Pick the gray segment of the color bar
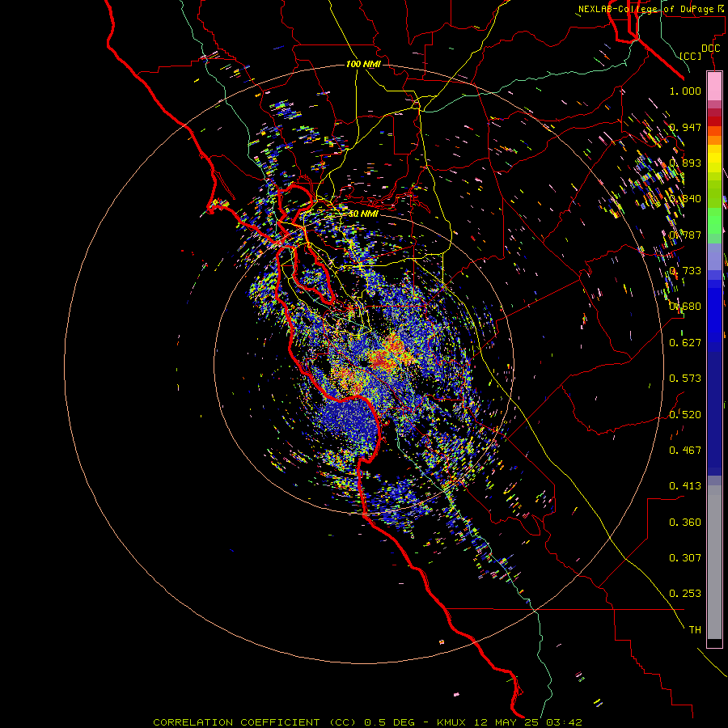This screenshot has height=728, width=728. coord(714,562)
